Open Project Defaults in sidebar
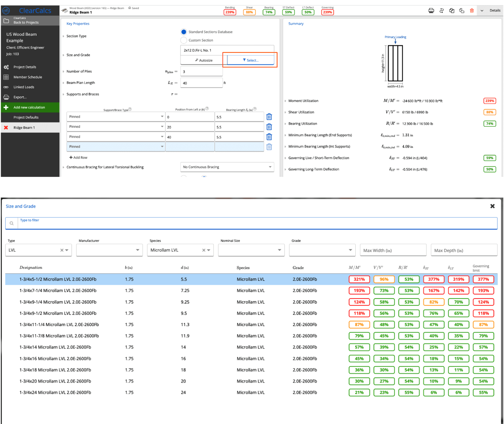The image size is (504, 424). [26, 118]
